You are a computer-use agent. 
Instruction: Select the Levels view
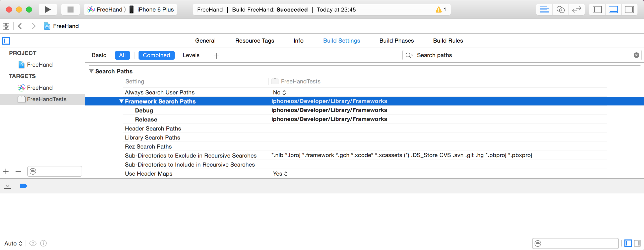pos(191,55)
